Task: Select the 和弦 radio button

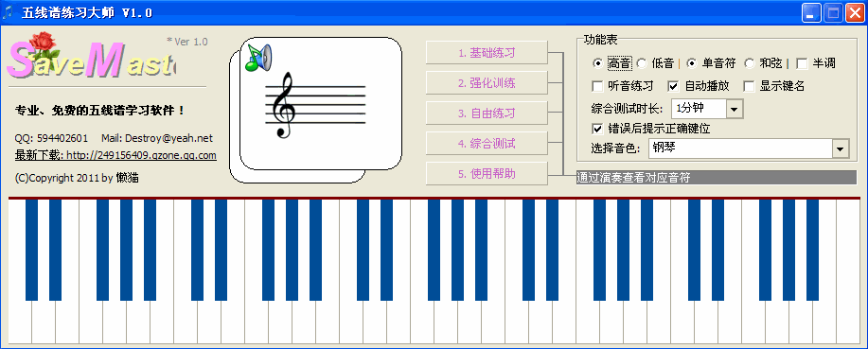Action: tap(750, 63)
